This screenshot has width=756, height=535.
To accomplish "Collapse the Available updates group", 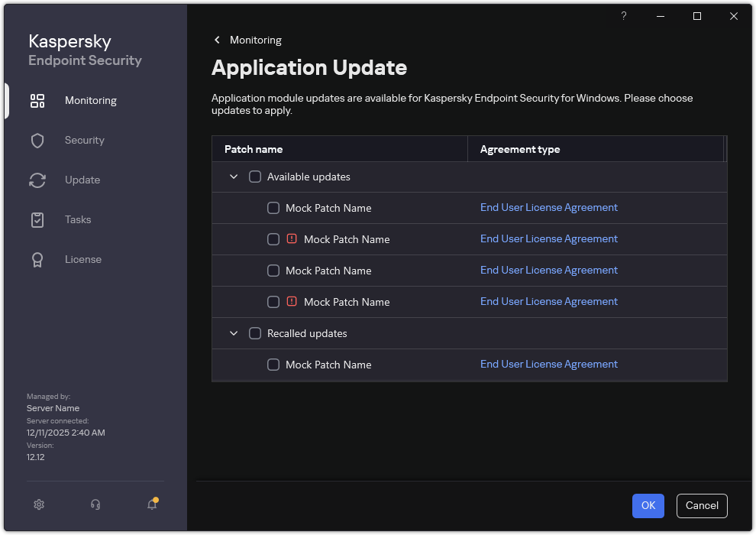I will click(x=234, y=177).
